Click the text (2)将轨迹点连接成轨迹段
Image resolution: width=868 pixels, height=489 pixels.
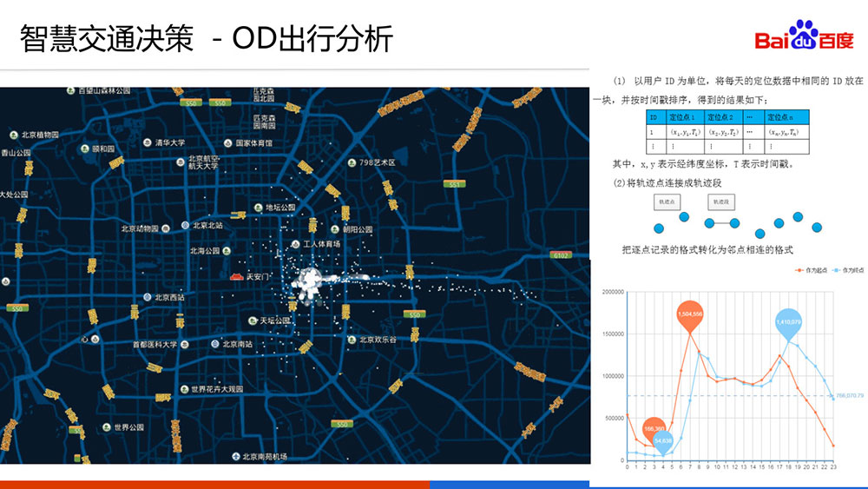tap(667, 182)
